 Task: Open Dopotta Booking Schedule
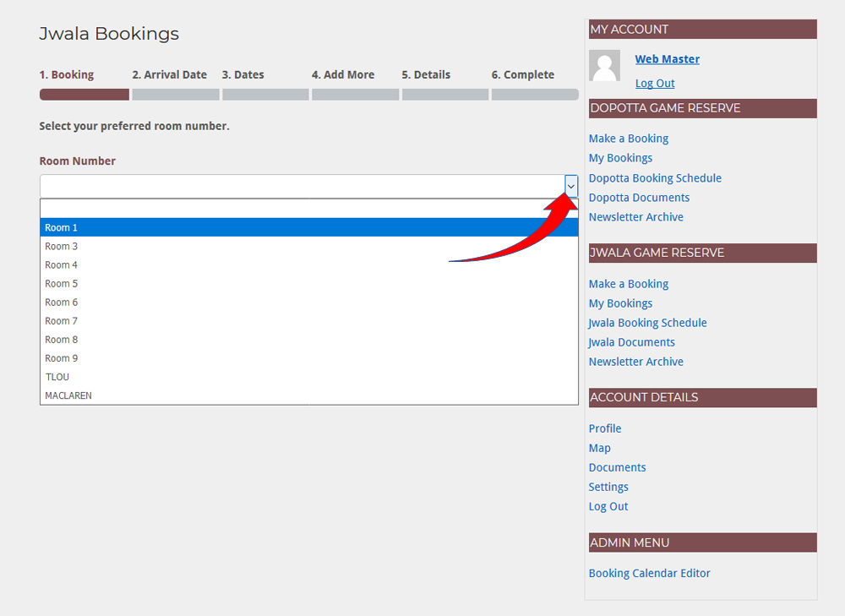[x=655, y=178]
